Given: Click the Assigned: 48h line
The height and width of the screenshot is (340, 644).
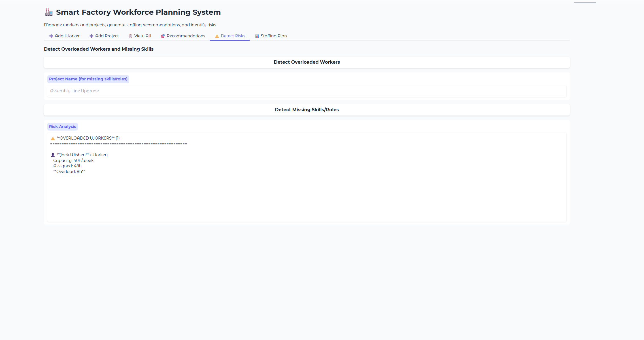Looking at the screenshot, I should 67,166.
